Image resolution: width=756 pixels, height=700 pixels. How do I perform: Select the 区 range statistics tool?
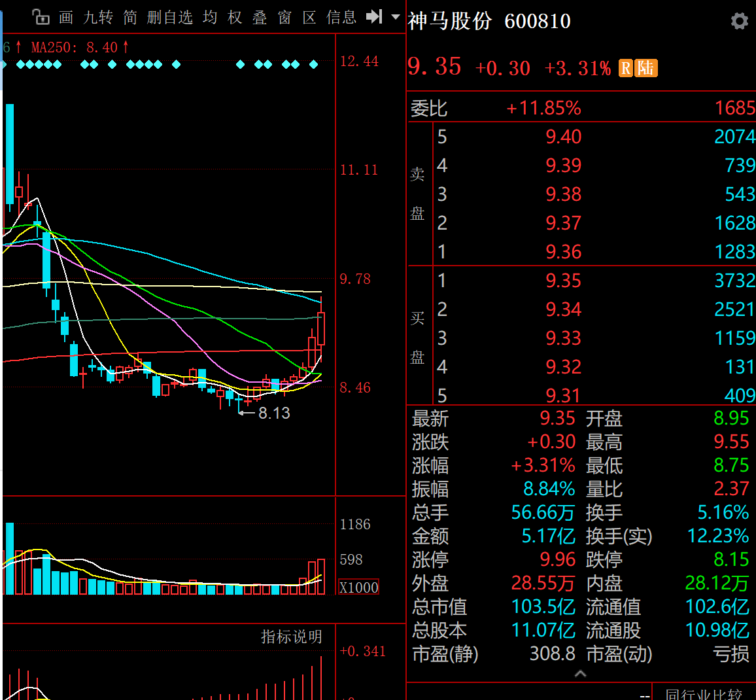(309, 18)
